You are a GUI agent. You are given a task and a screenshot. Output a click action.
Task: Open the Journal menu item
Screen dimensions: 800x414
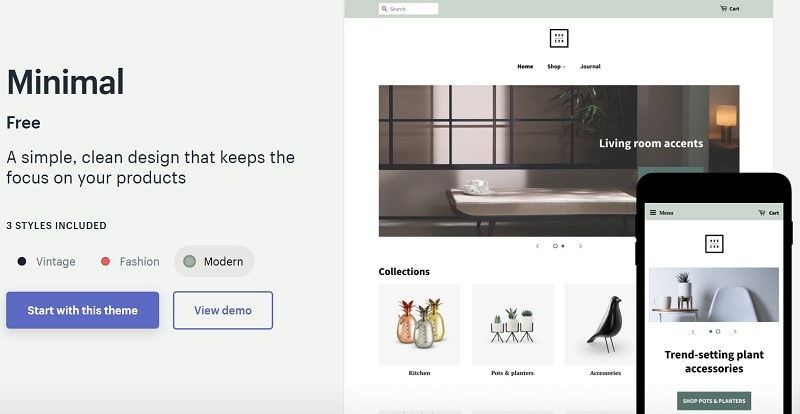pyautogui.click(x=590, y=66)
